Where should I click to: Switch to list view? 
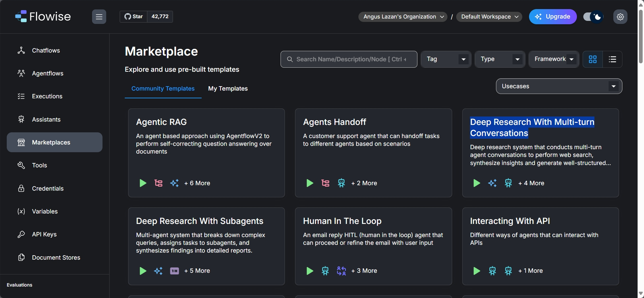pyautogui.click(x=612, y=59)
